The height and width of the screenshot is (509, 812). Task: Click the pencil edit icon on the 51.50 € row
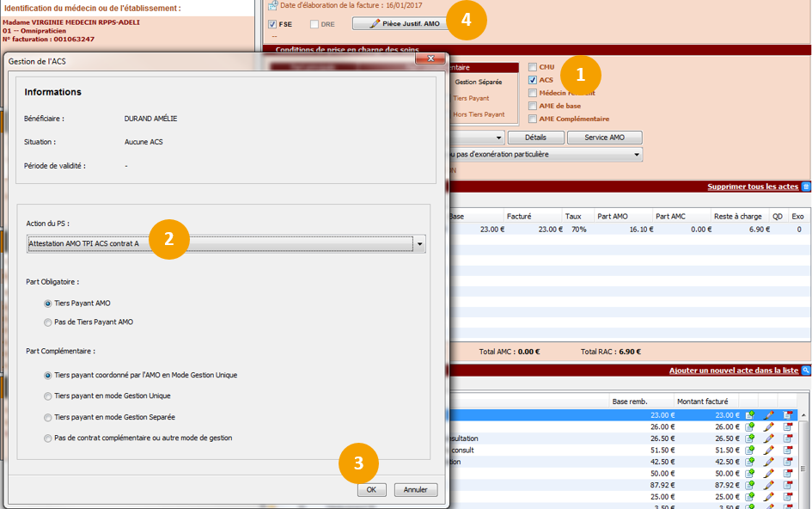tap(769, 450)
